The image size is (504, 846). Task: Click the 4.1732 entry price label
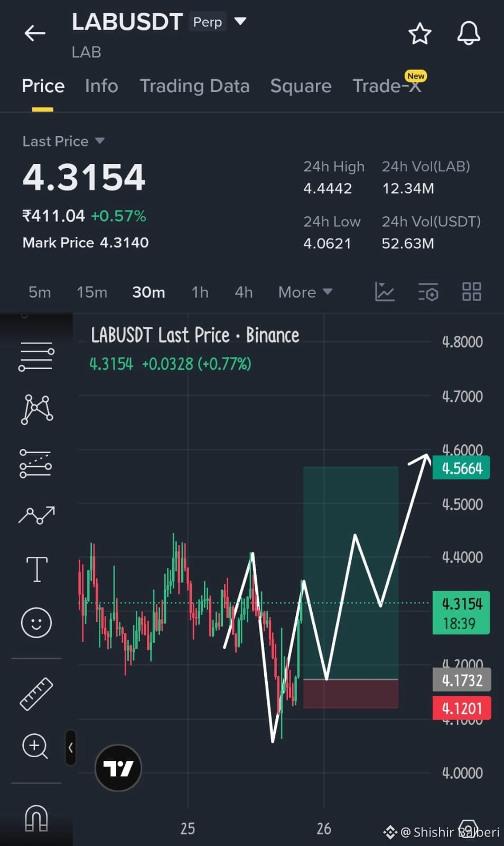tap(462, 679)
